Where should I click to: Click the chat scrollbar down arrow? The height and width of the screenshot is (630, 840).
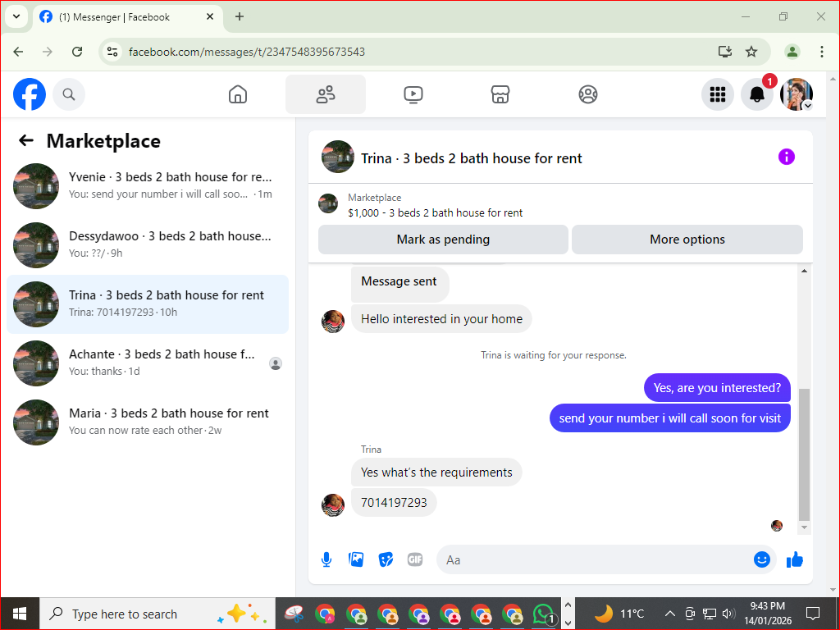[x=804, y=527]
